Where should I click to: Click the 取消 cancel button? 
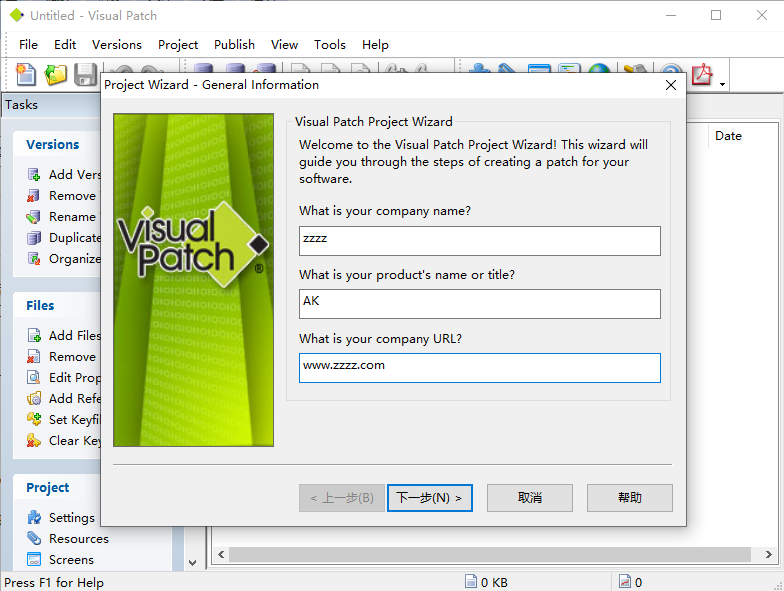pyautogui.click(x=530, y=498)
